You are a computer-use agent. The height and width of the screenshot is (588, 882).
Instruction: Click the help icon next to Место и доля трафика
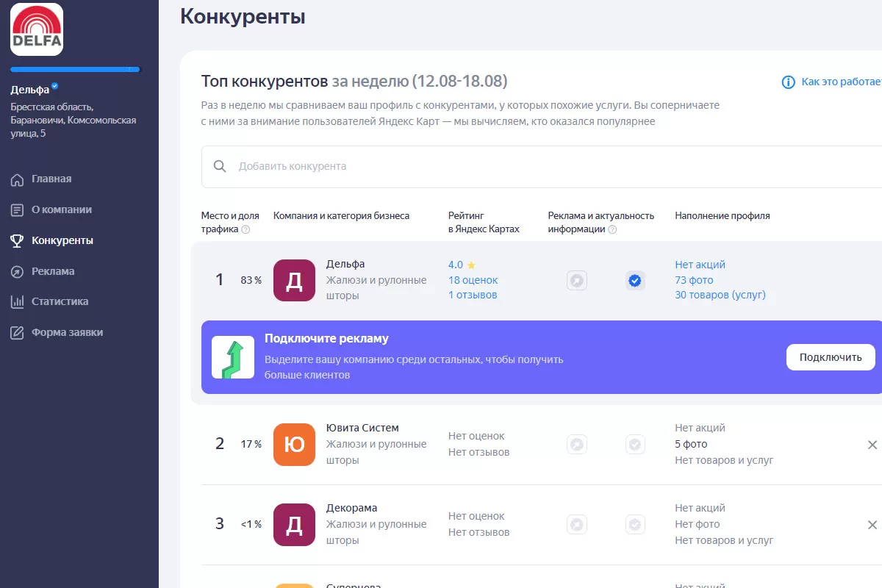tap(245, 229)
